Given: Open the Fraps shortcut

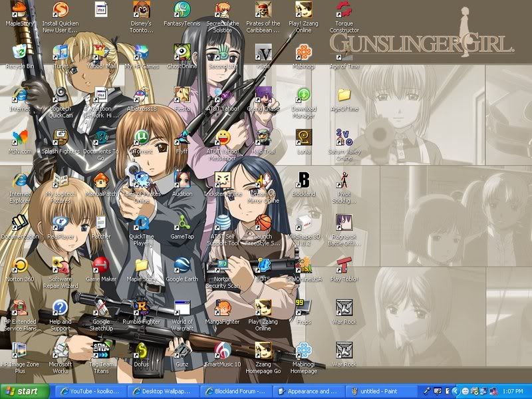Looking at the screenshot, I should click(x=304, y=308).
